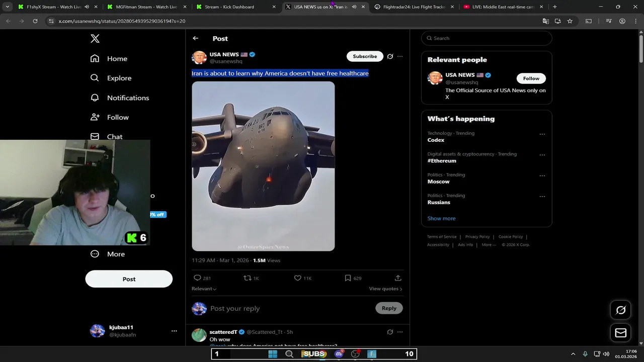Viewport: 644px width, 362px height.
Task: Open the #Ethereum trending topic
Action: [442, 161]
